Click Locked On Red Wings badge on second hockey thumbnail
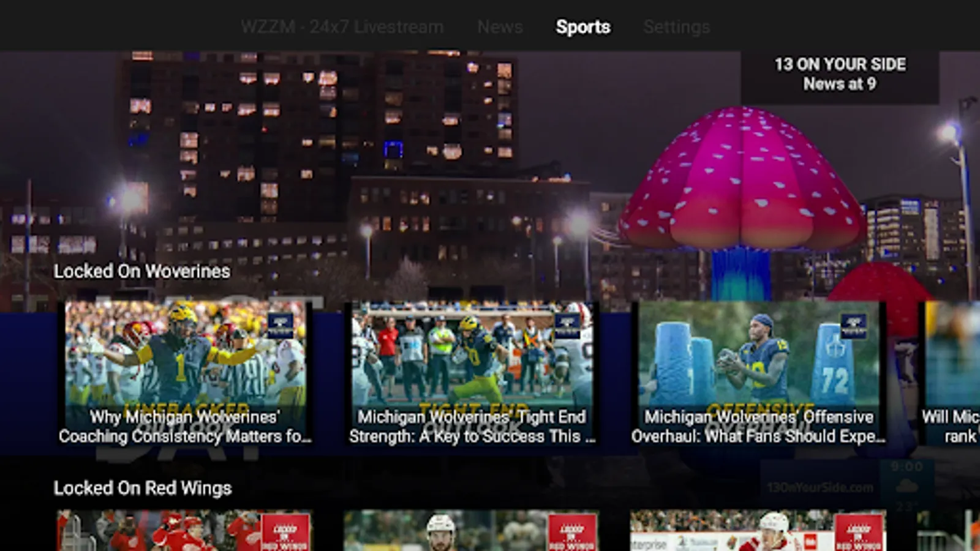980x551 pixels. point(571,532)
